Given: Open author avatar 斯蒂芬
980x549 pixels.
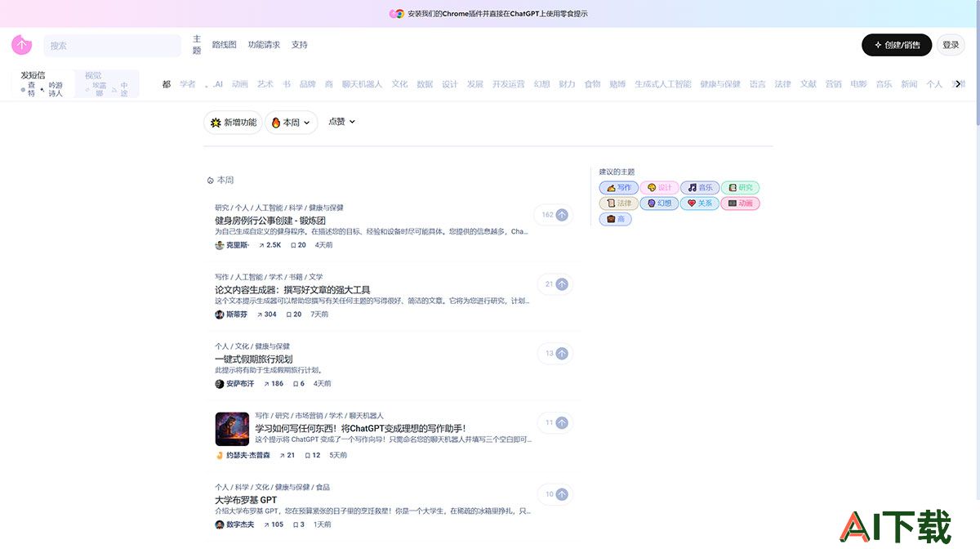Looking at the screenshot, I should pyautogui.click(x=220, y=315).
